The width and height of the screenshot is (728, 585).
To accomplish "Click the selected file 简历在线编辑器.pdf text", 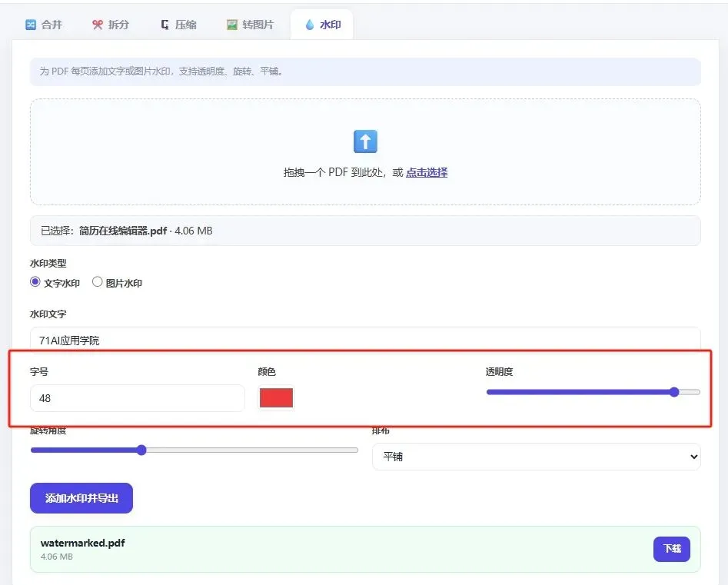I will tap(123, 231).
